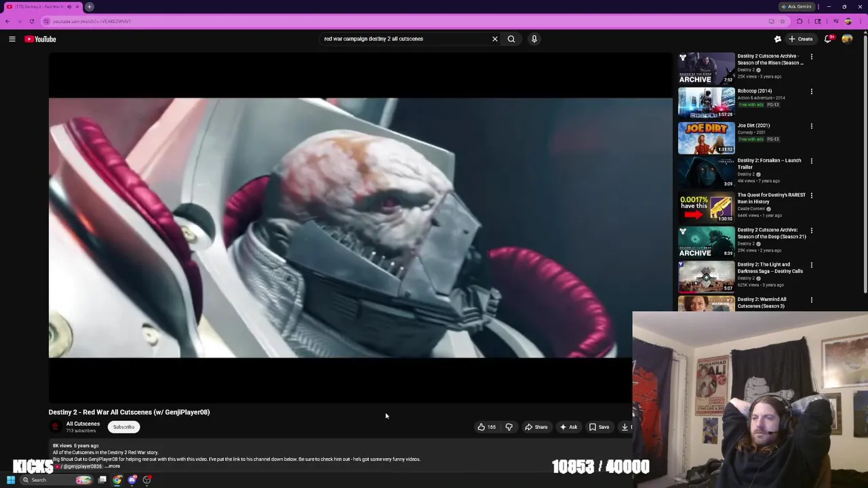This screenshot has width=868, height=488.
Task: Open options menu for Robocop (2014)
Action: (x=812, y=91)
